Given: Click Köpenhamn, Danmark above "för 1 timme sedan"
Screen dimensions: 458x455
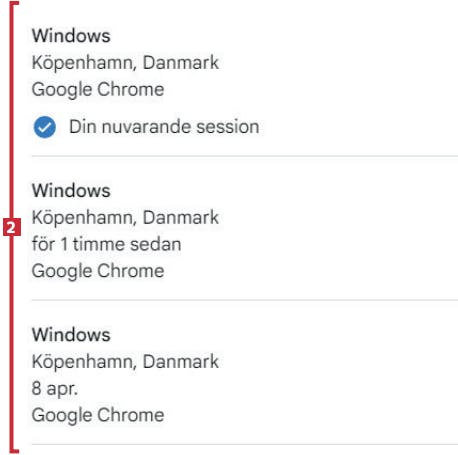Looking at the screenshot, I should [x=125, y=217].
